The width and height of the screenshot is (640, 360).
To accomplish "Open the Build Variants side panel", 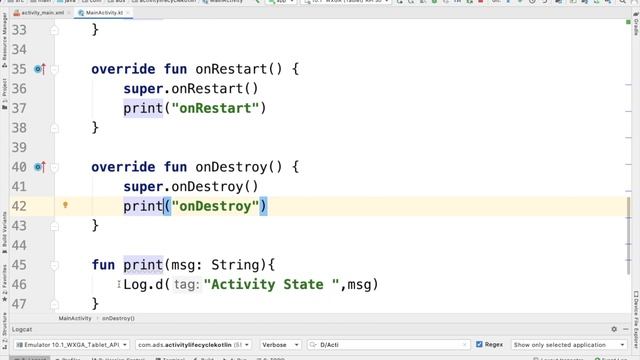I will (4, 233).
